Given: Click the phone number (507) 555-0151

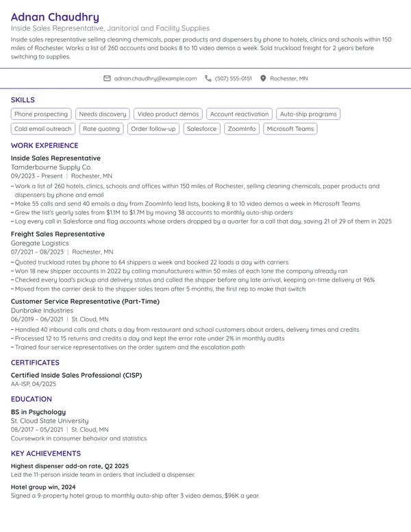Looking at the screenshot, I should pyautogui.click(x=234, y=78).
